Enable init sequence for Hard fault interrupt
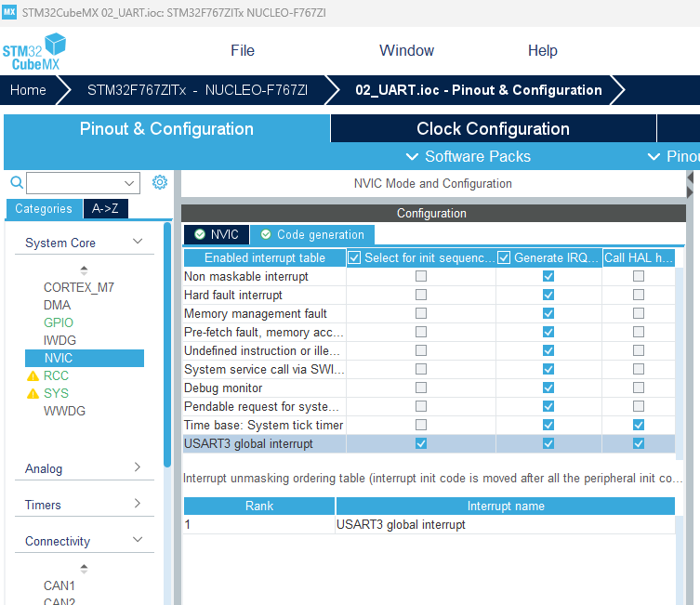This screenshot has height=605, width=700. tap(421, 295)
